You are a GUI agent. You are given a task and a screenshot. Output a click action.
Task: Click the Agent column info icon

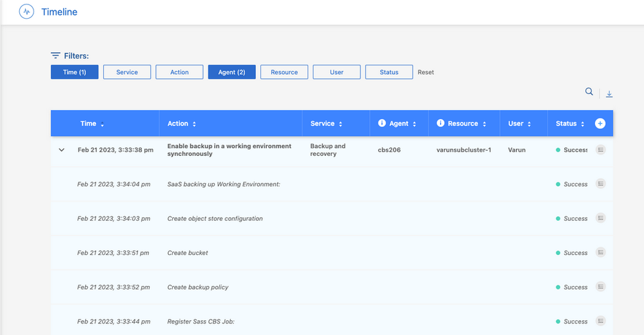pyautogui.click(x=382, y=124)
